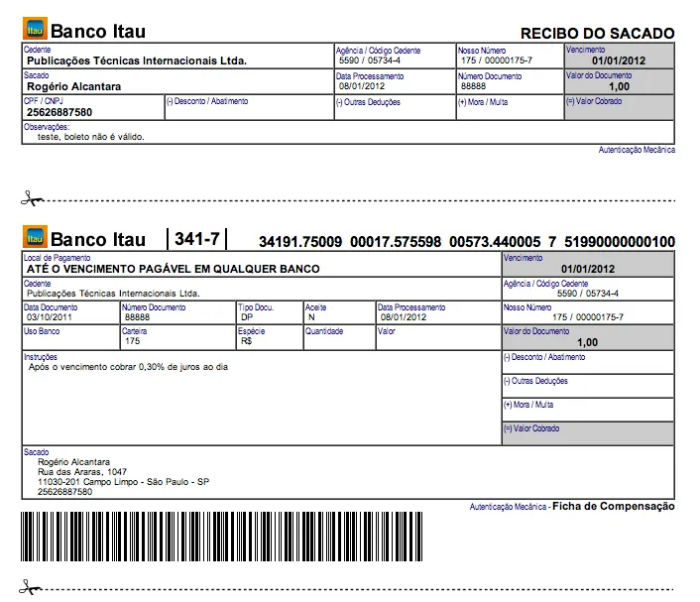
Task: Select Carteira value '175'
Action: 132,341
